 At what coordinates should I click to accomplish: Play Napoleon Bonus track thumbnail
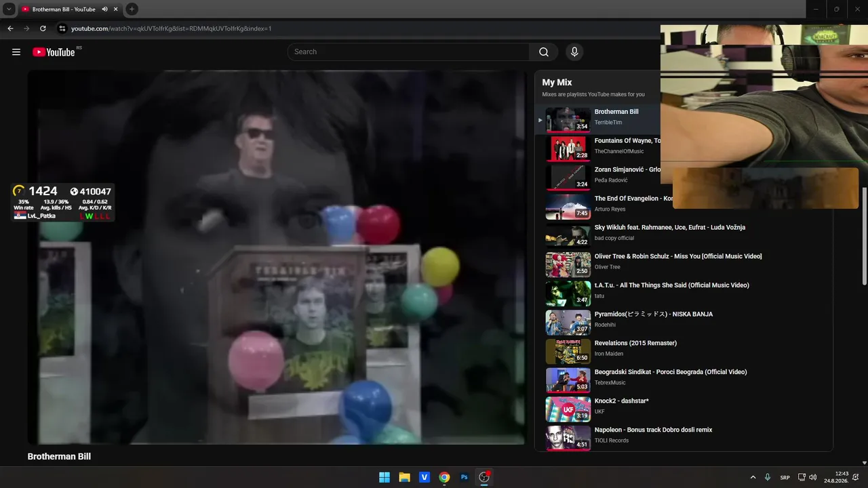pos(568,439)
